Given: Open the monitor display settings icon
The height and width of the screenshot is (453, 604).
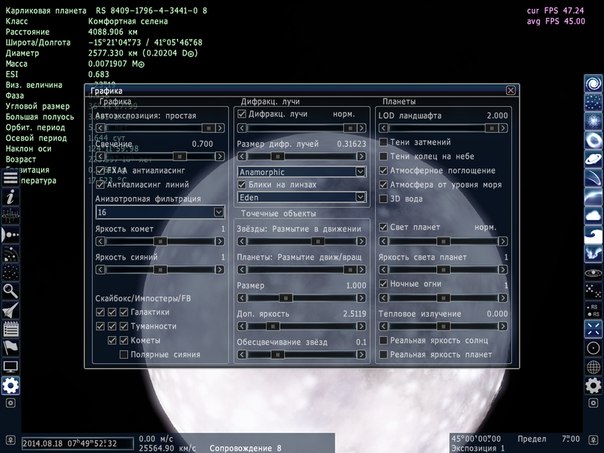Looking at the screenshot, I should (10, 367).
